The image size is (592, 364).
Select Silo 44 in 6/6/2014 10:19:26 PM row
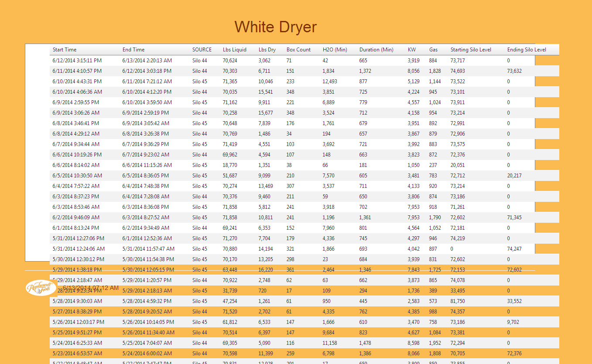point(200,155)
